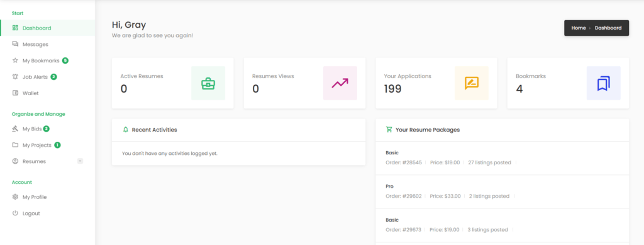The width and height of the screenshot is (644, 245).
Task: Click Order: #29602 text
Action: click(x=404, y=196)
